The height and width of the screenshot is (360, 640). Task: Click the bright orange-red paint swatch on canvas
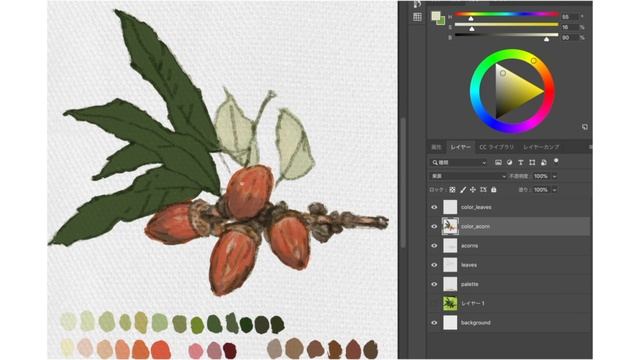160,350
